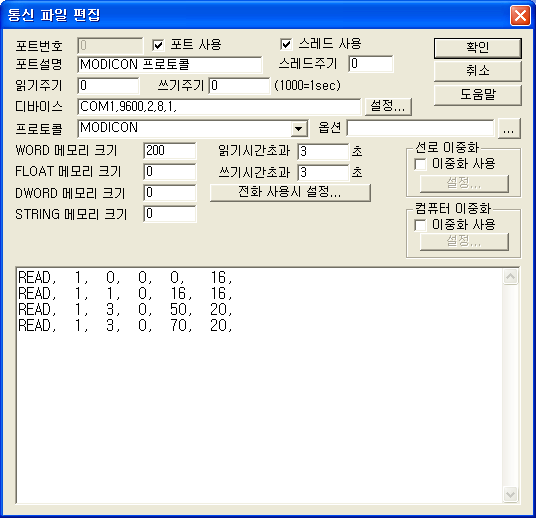This screenshot has width=536, height=518.
Task: Click the STRING 메모리 크기 field
Action: click(170, 214)
